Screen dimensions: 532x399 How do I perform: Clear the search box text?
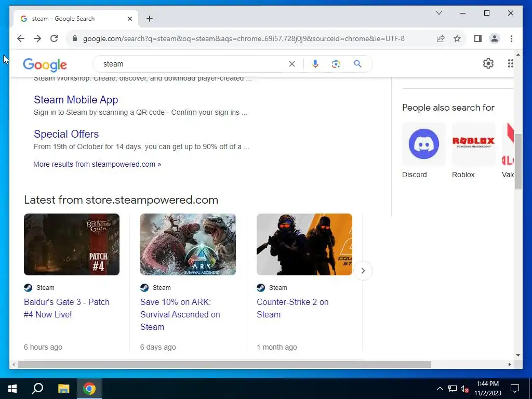[292, 64]
